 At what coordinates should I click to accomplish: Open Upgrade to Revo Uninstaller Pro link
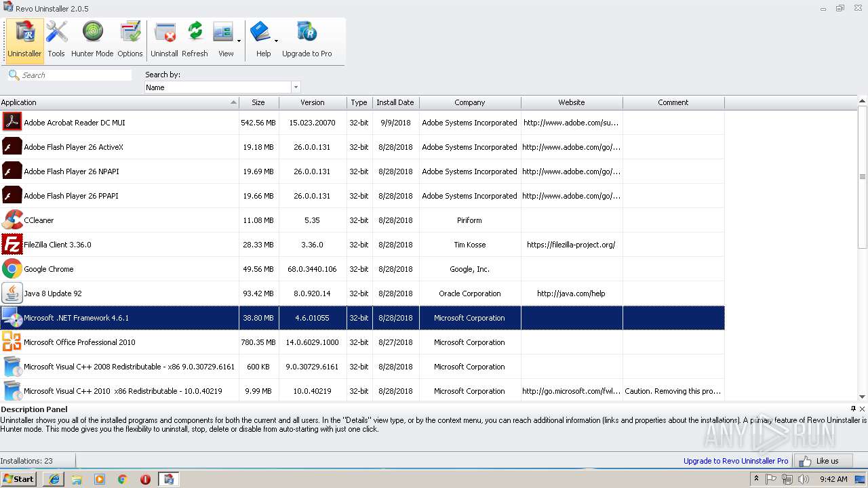[x=736, y=461]
